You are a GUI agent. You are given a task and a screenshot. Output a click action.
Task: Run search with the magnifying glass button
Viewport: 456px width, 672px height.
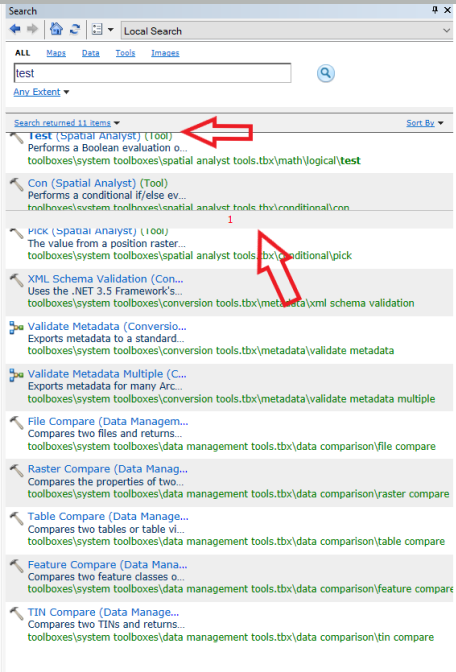(x=326, y=73)
